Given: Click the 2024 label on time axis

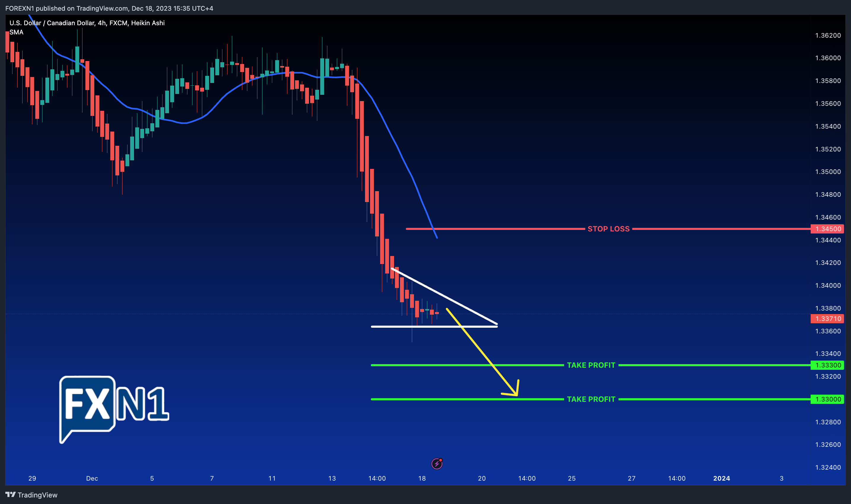Looking at the screenshot, I should pyautogui.click(x=721, y=478).
